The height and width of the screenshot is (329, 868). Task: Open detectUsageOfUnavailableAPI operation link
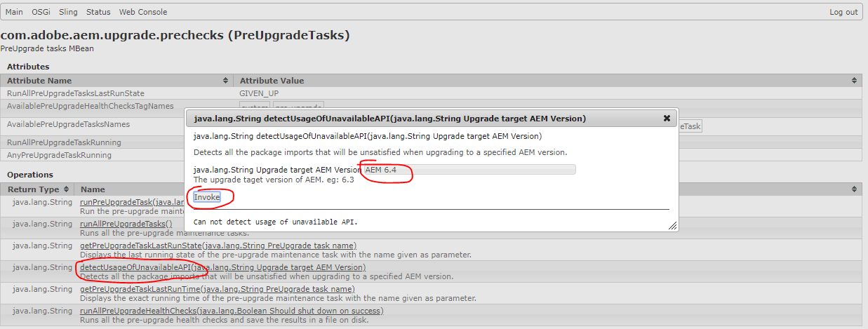tap(223, 267)
